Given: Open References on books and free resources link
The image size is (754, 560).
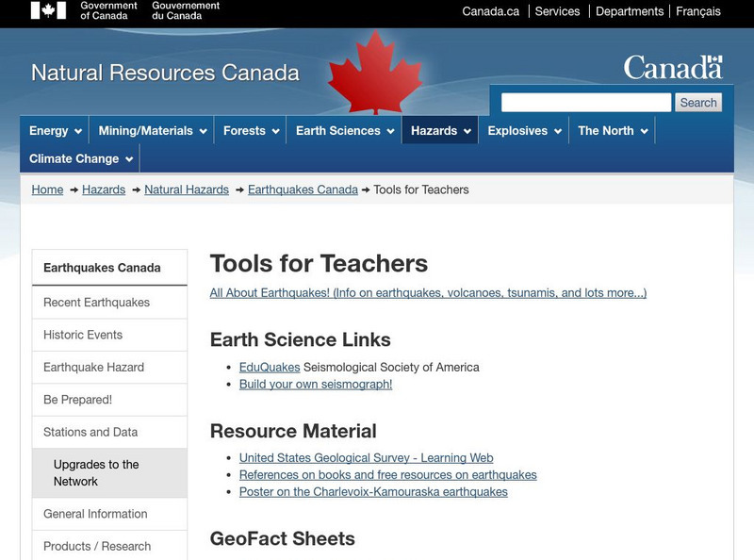Looking at the screenshot, I should click(388, 475).
